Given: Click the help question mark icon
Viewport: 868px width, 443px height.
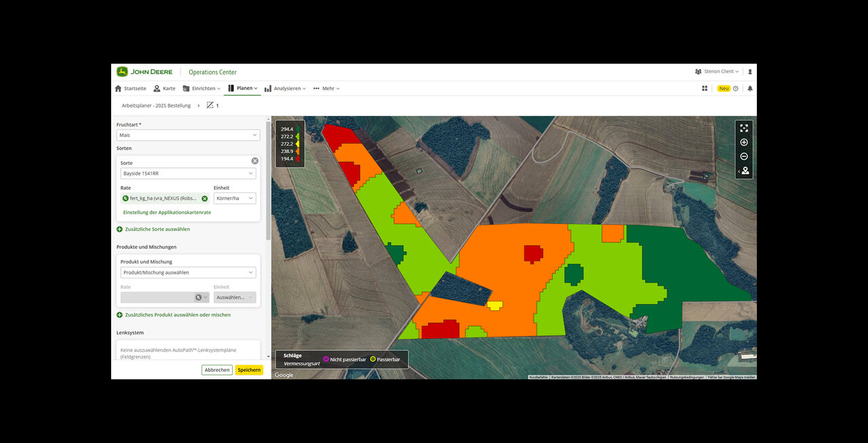Looking at the screenshot, I should (x=736, y=88).
